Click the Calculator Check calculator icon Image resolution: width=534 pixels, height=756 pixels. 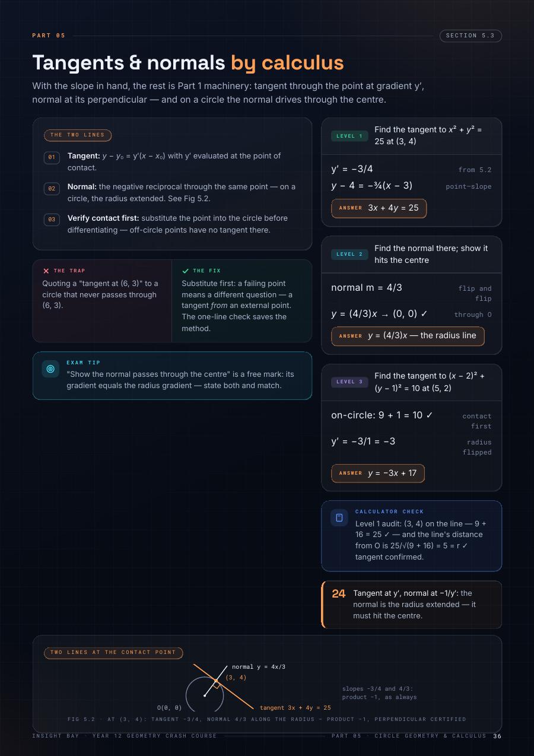(x=339, y=517)
